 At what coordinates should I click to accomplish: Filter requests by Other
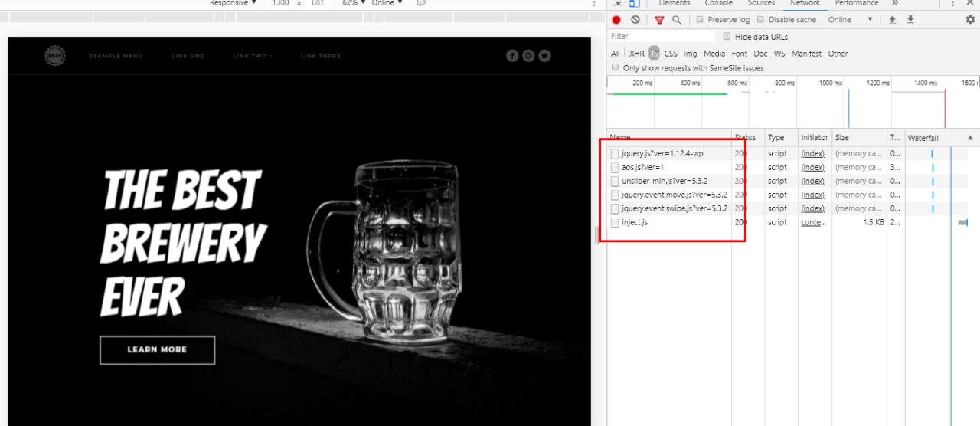click(x=838, y=54)
